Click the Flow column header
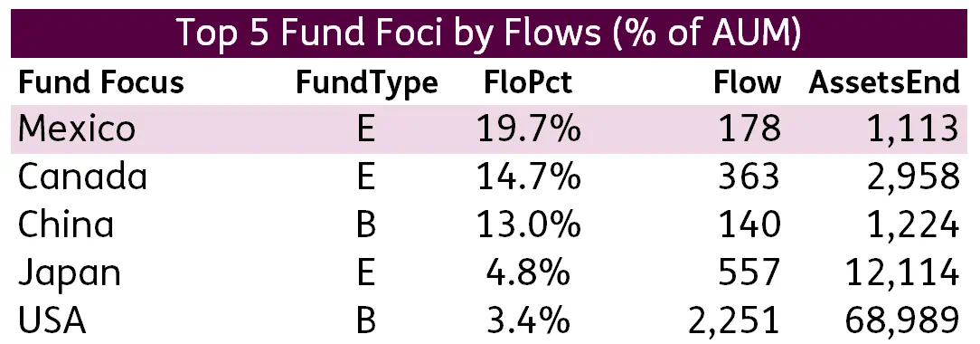 pyautogui.click(x=748, y=82)
